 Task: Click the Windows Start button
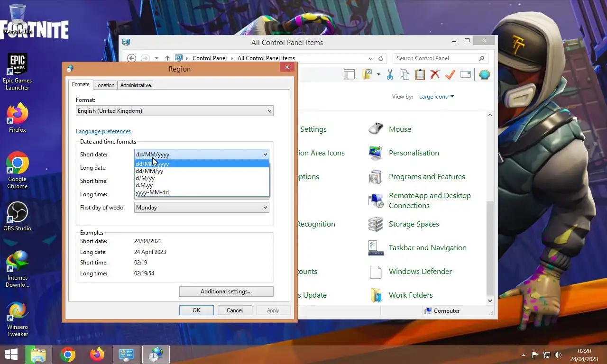click(x=11, y=354)
